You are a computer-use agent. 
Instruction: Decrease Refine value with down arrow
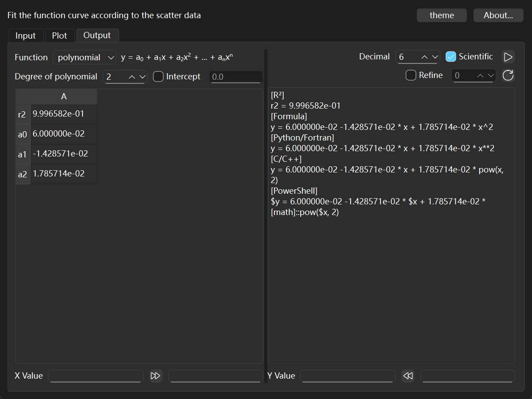click(490, 76)
